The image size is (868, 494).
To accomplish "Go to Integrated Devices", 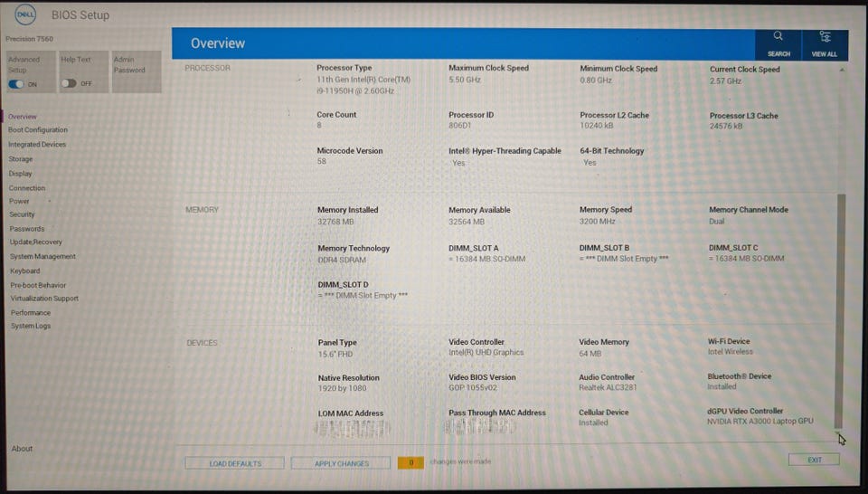I will tap(37, 145).
